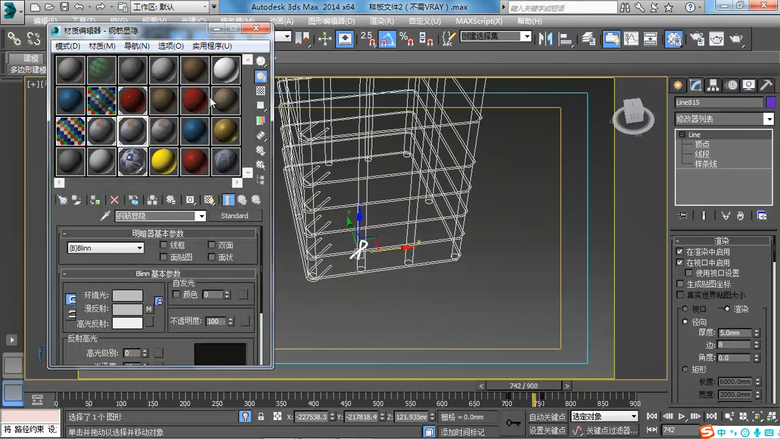Expand the 修改器列表 modifier list dropdown

[718, 119]
